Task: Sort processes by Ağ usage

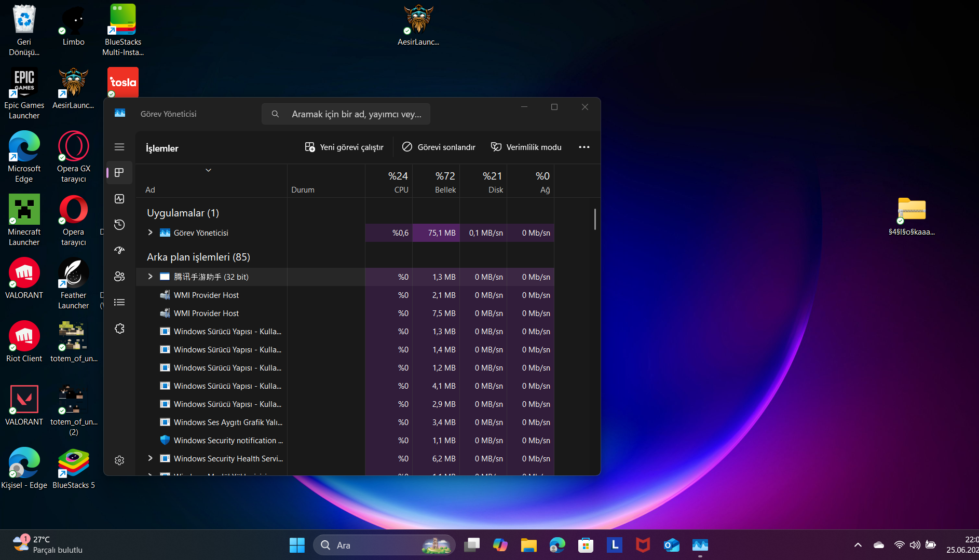Action: [531, 182]
